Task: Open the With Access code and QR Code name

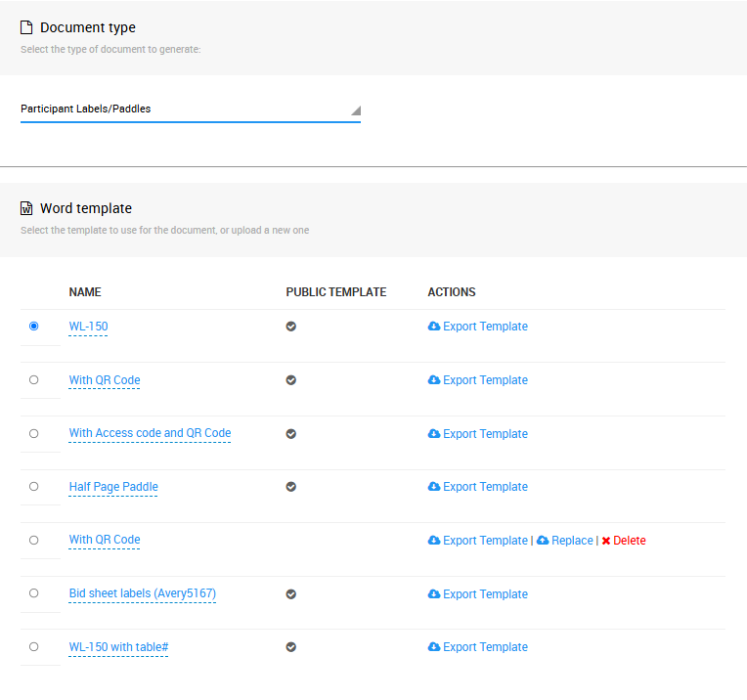Action: (150, 433)
